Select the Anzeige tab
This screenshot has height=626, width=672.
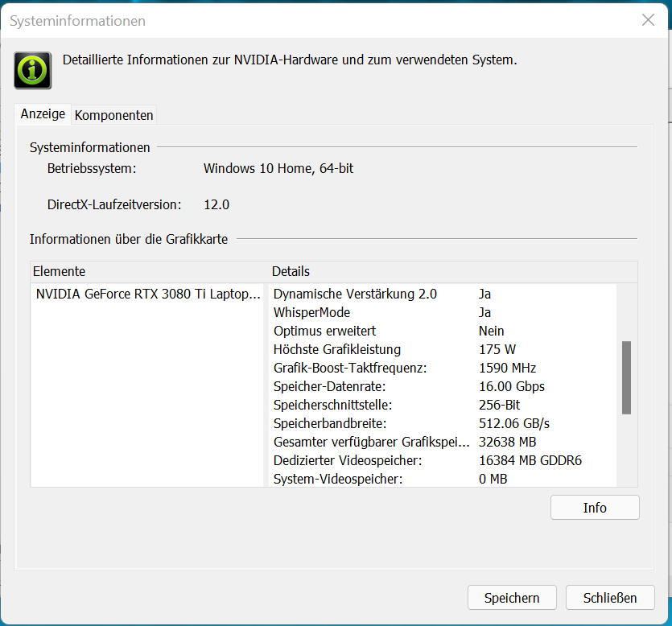tap(43, 114)
